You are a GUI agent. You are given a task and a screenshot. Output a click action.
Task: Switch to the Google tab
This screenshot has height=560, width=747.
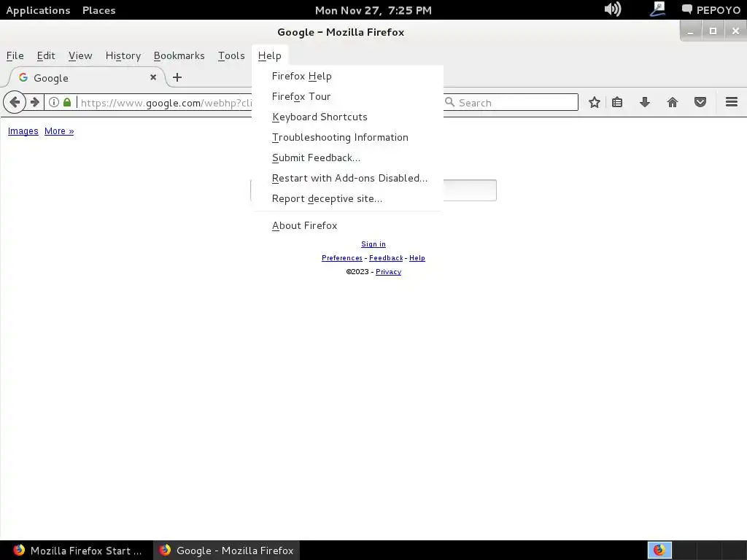[86, 77]
